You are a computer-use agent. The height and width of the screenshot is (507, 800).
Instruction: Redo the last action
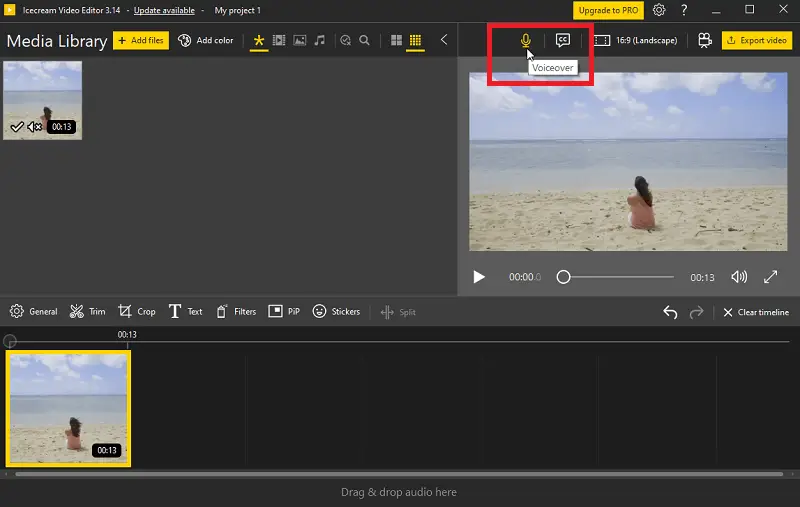tap(696, 312)
